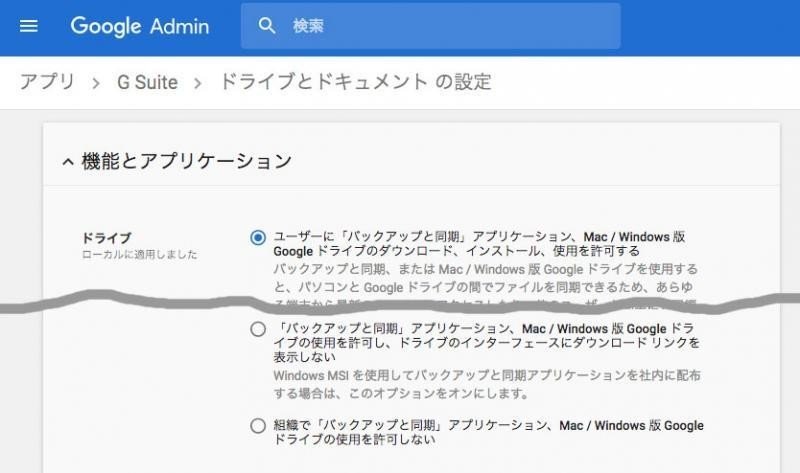Go to G Suite breadcrumb
The height and width of the screenshot is (473, 800).
click(147, 82)
